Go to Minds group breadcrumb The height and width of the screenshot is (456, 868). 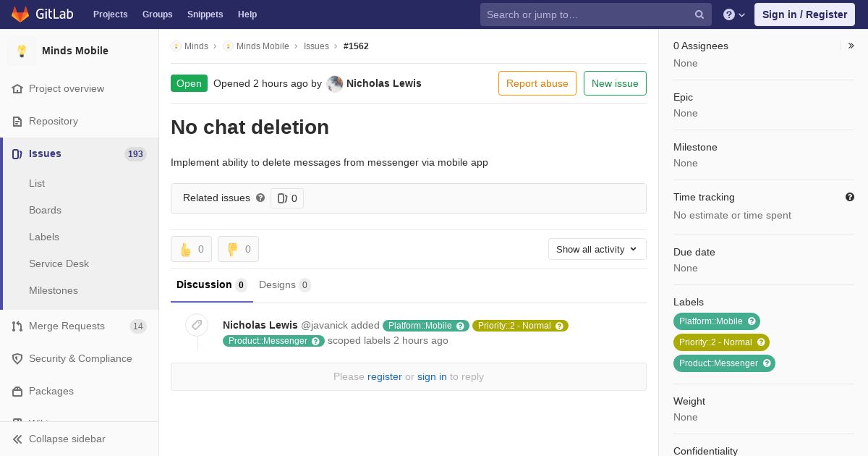pos(196,46)
